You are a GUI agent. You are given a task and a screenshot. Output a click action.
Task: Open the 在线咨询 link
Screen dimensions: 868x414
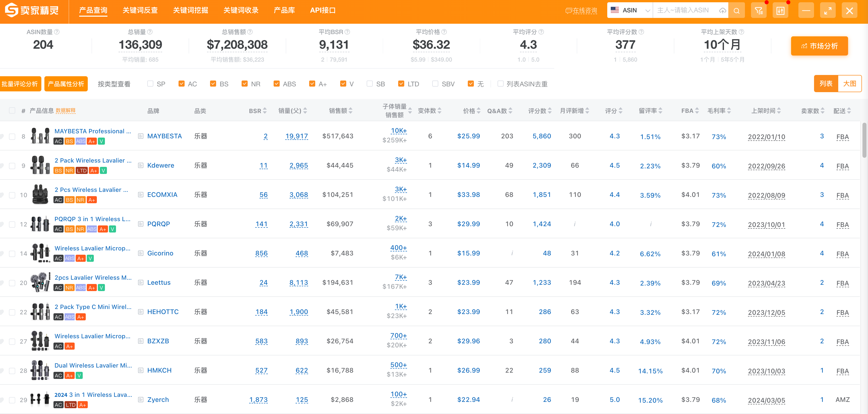pos(581,10)
